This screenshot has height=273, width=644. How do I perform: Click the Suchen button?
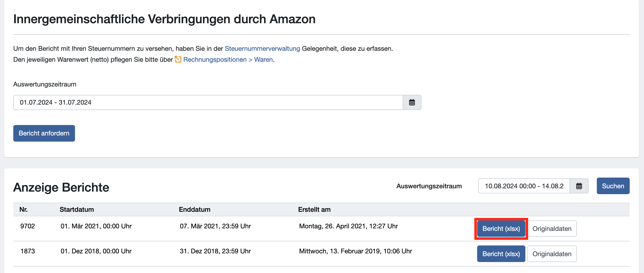[613, 186]
